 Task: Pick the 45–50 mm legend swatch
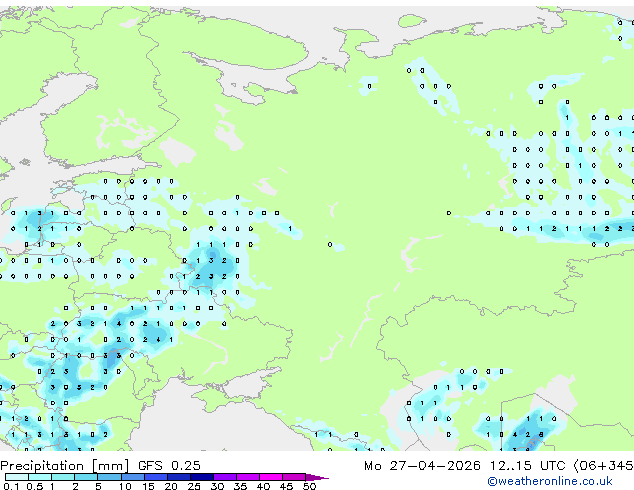tap(294, 477)
